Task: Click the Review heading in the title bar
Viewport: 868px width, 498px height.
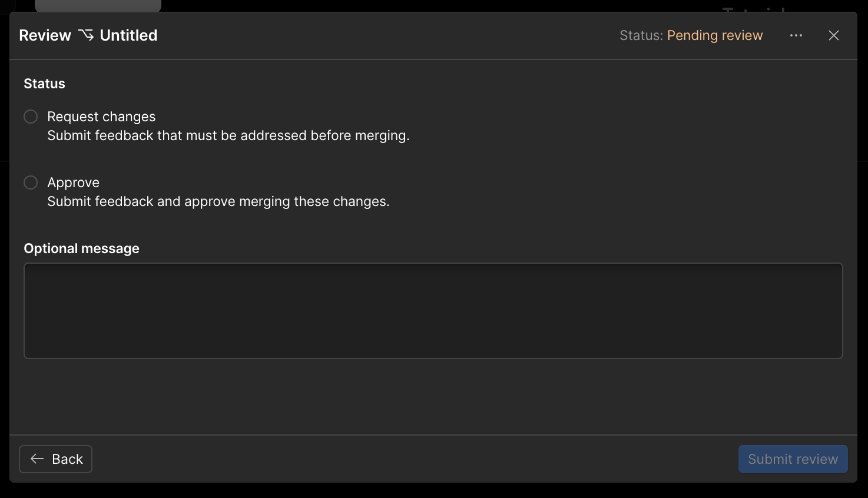Action: [45, 35]
